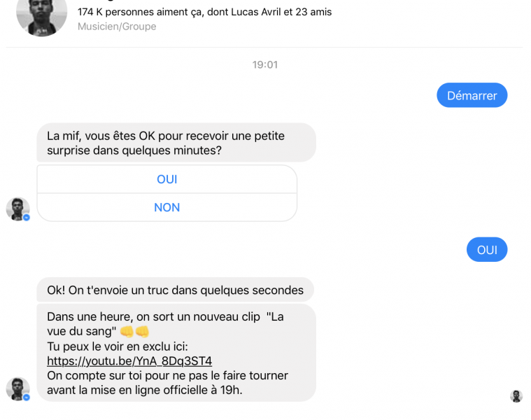
Task: Open the page profile picture at top
Action: tap(41, 15)
